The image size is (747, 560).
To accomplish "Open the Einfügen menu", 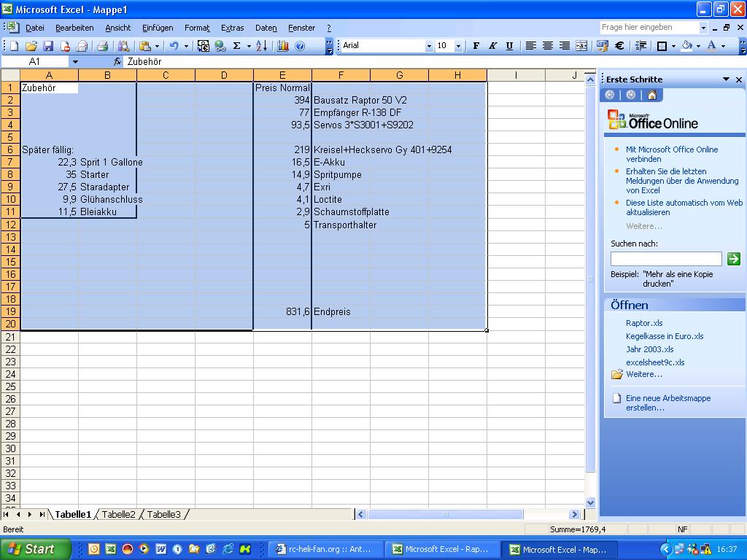I will point(158,28).
